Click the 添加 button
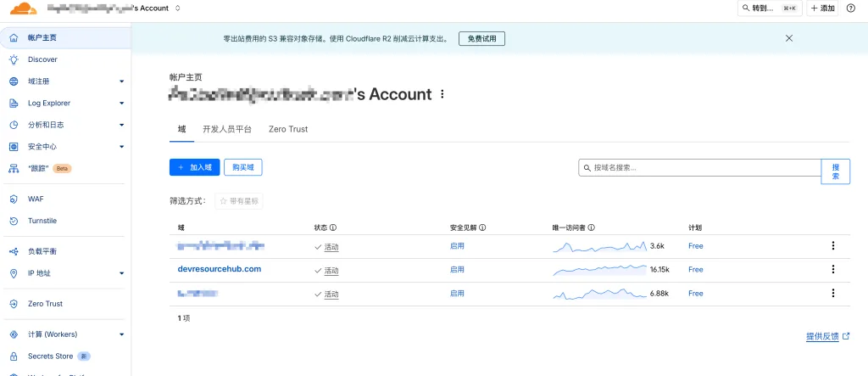This screenshot has height=376, width=868. pos(822,8)
